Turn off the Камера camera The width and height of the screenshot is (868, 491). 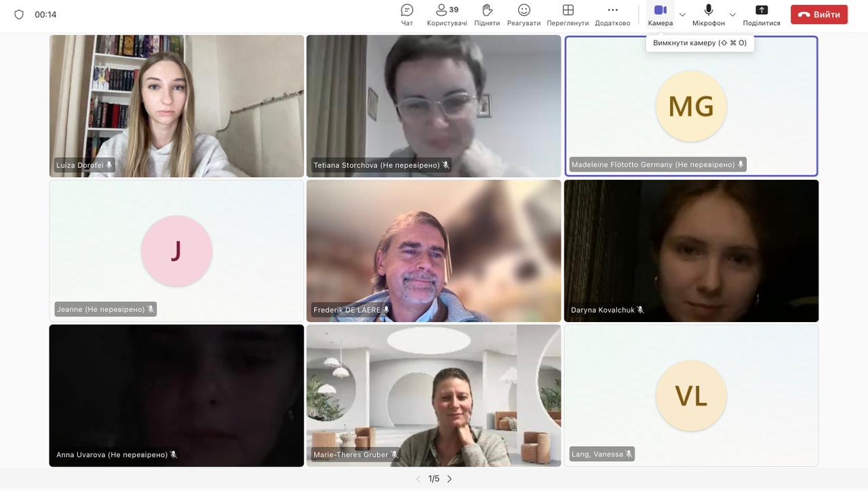tap(660, 14)
